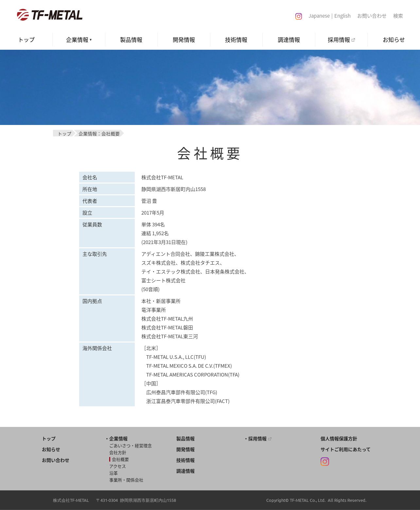Open 調達情報 in main navigation

point(289,40)
